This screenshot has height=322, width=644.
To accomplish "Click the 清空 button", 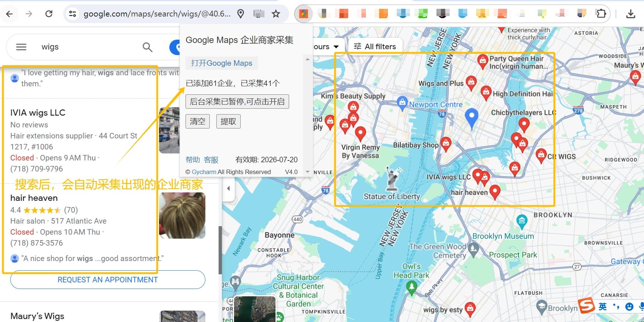I will point(198,121).
